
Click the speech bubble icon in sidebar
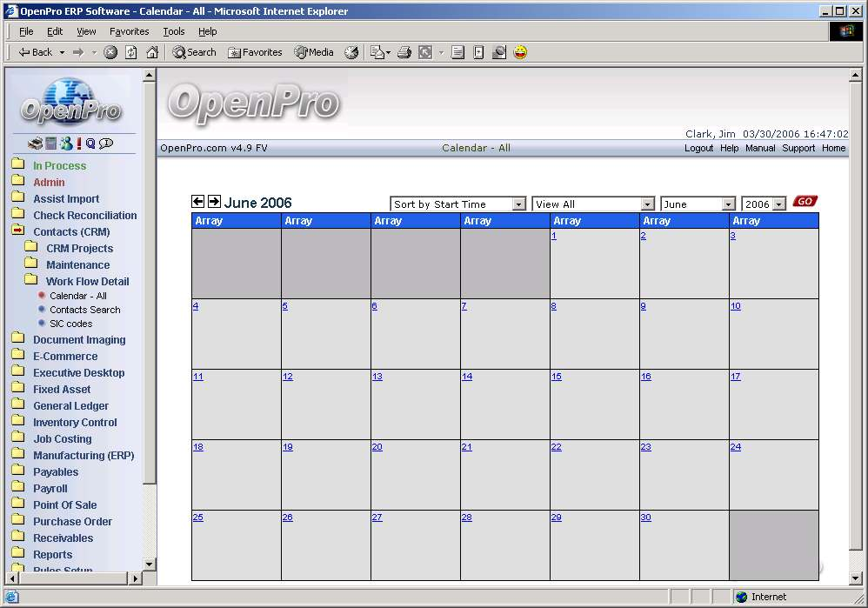click(x=106, y=144)
